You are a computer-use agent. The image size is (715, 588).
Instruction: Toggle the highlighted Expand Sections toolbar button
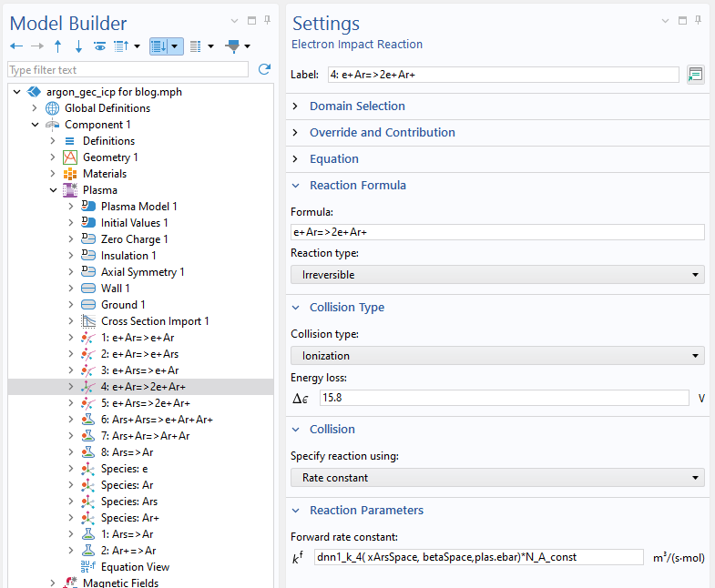click(161, 46)
